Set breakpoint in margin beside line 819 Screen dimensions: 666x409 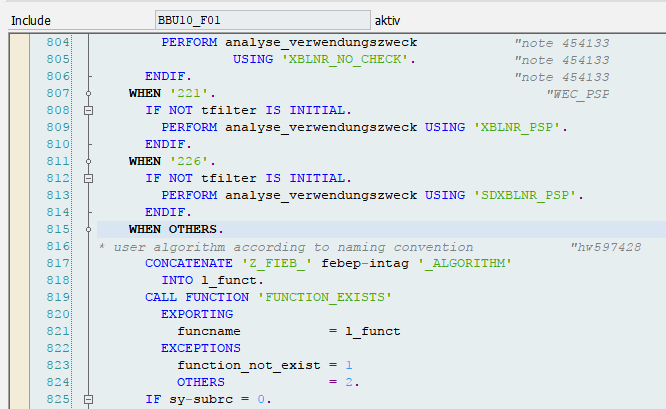pyautogui.click(x=18, y=297)
